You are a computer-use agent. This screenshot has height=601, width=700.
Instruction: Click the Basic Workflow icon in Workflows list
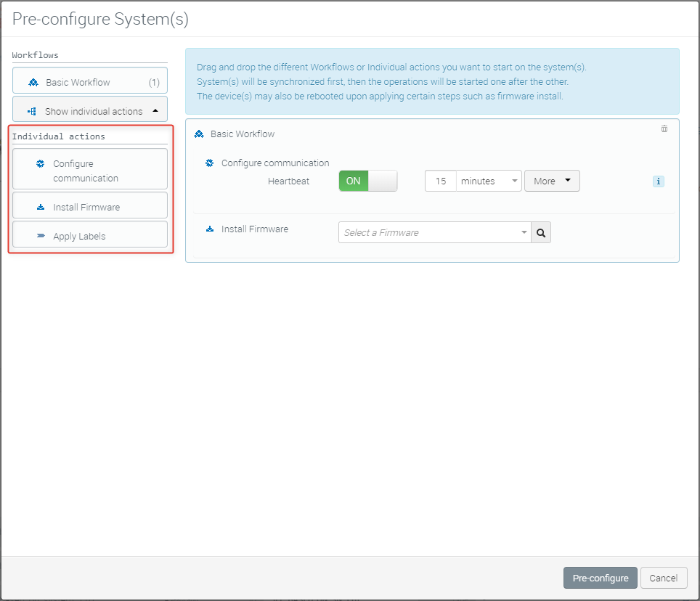(33, 82)
